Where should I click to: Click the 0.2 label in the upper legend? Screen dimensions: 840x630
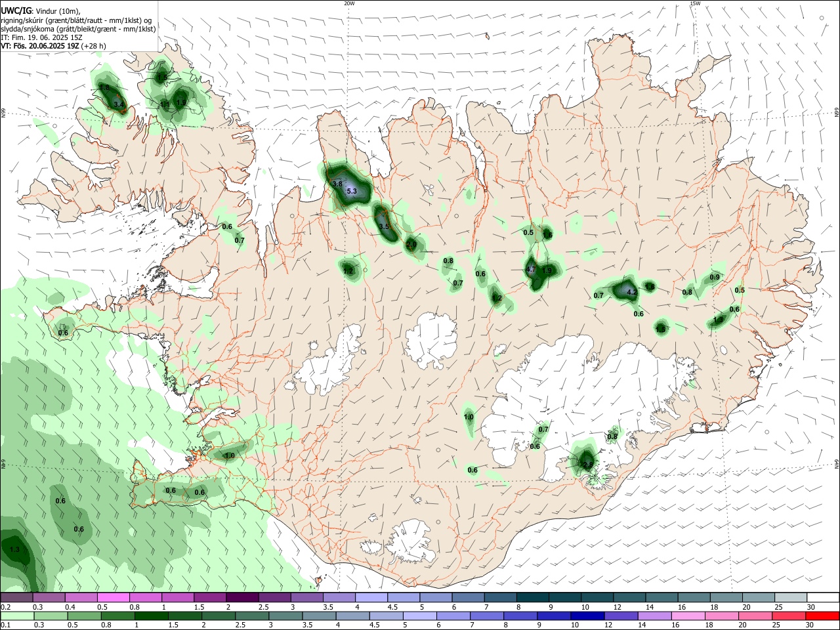click(x=5, y=607)
